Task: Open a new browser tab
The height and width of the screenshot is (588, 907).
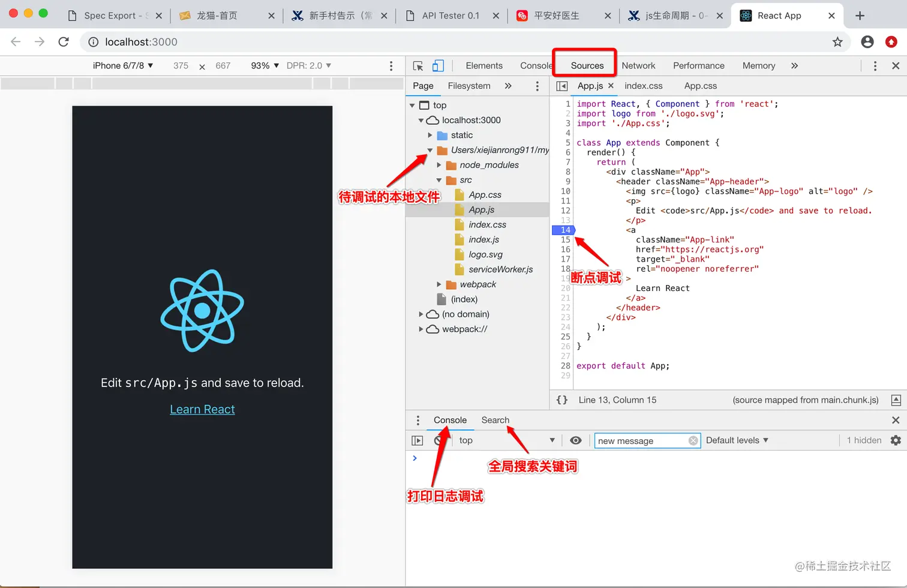Action: pyautogui.click(x=860, y=16)
